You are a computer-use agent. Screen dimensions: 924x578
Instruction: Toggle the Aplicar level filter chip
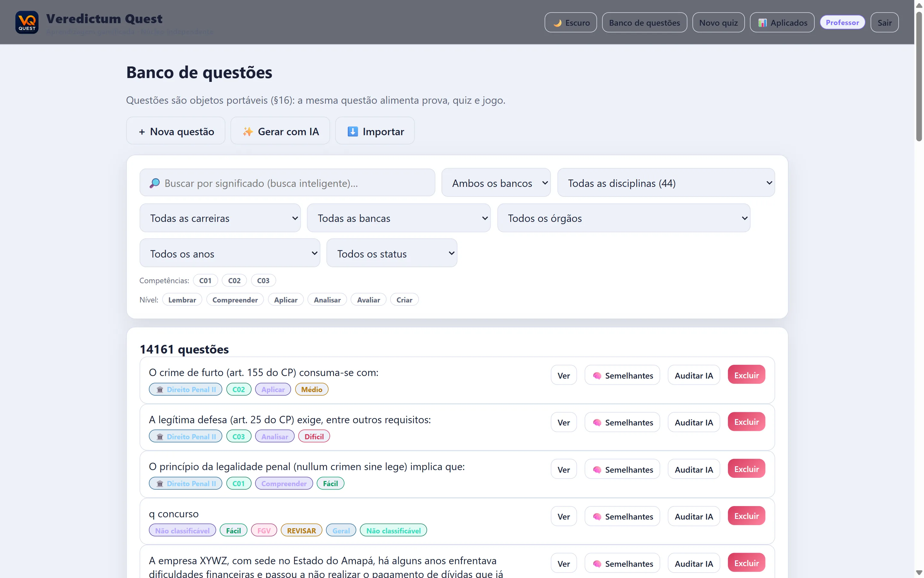286,300
